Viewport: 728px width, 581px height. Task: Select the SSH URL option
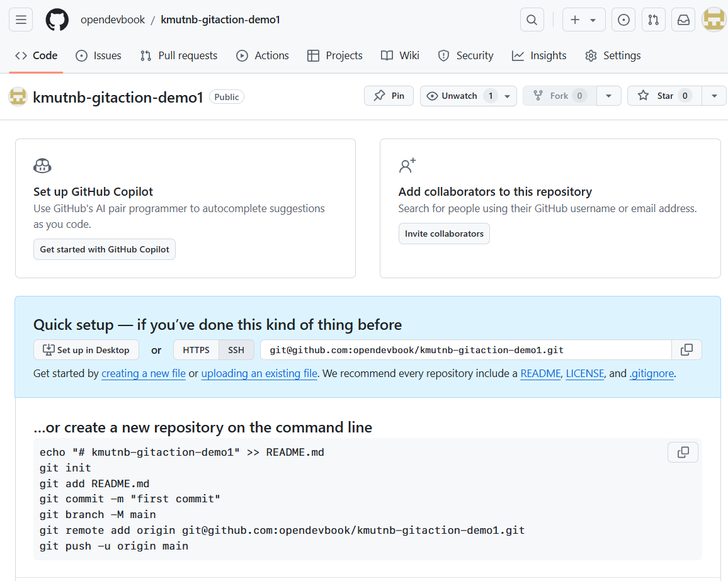click(x=236, y=350)
